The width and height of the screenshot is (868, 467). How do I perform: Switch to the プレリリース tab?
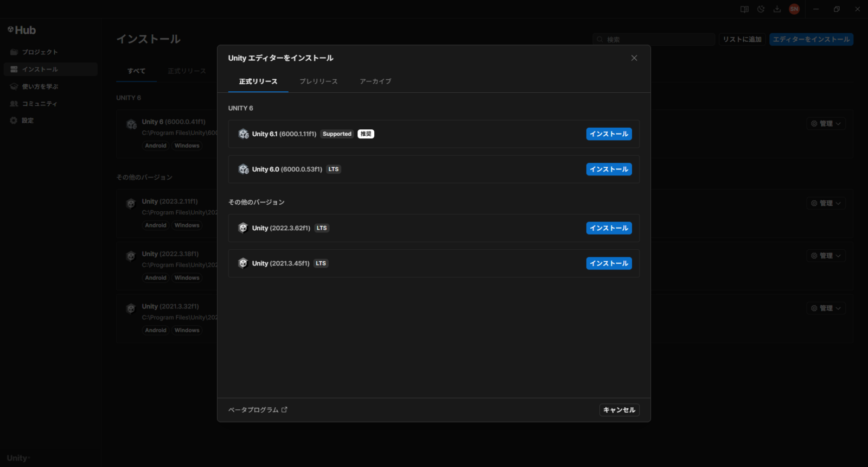pyautogui.click(x=318, y=81)
